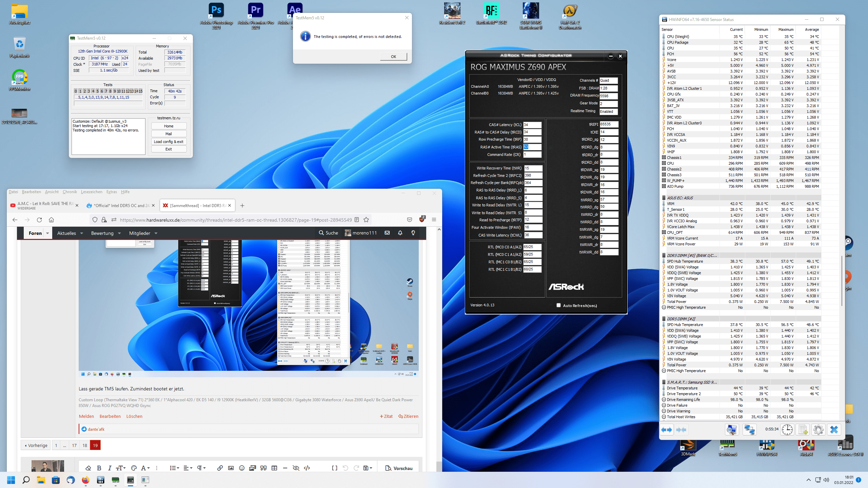868x488 pixels.
Task: Insert a table via editor toolbar icon
Action: tap(274, 468)
